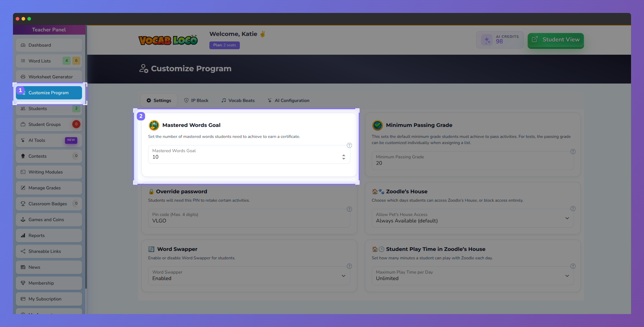The height and width of the screenshot is (327, 644).
Task: Adjust the Mastered Words Goal stepper arrows
Action: [344, 157]
